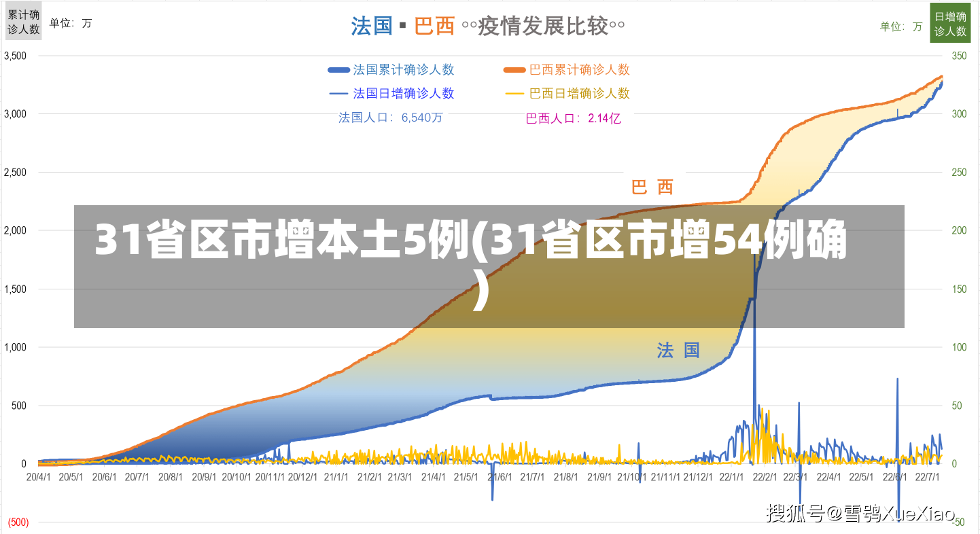Screen dimensions: 980x534
Task: Click the 250 right axis label
Action: [x=959, y=173]
